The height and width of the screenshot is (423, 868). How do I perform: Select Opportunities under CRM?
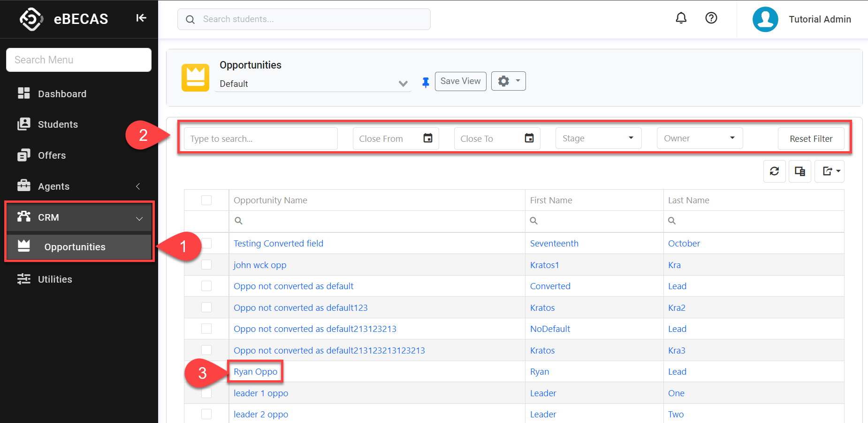tap(79, 247)
